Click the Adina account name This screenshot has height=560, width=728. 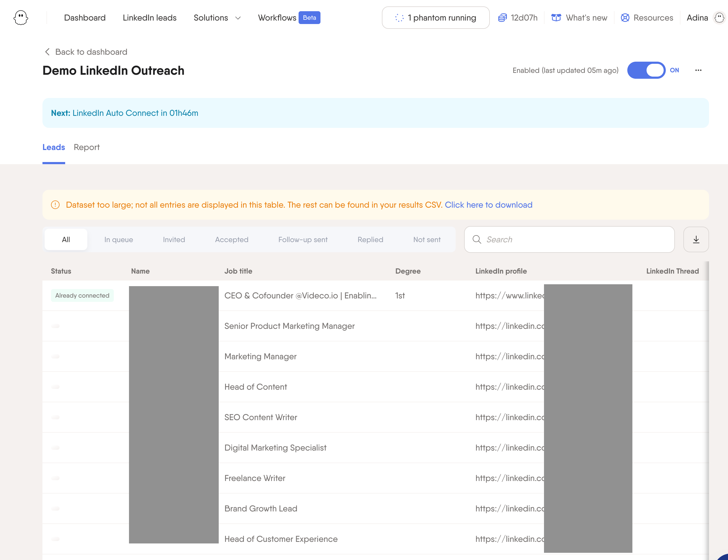click(697, 18)
